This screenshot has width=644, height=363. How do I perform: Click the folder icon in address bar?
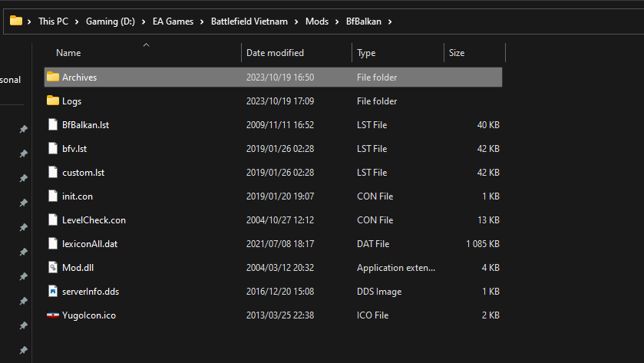tap(15, 21)
